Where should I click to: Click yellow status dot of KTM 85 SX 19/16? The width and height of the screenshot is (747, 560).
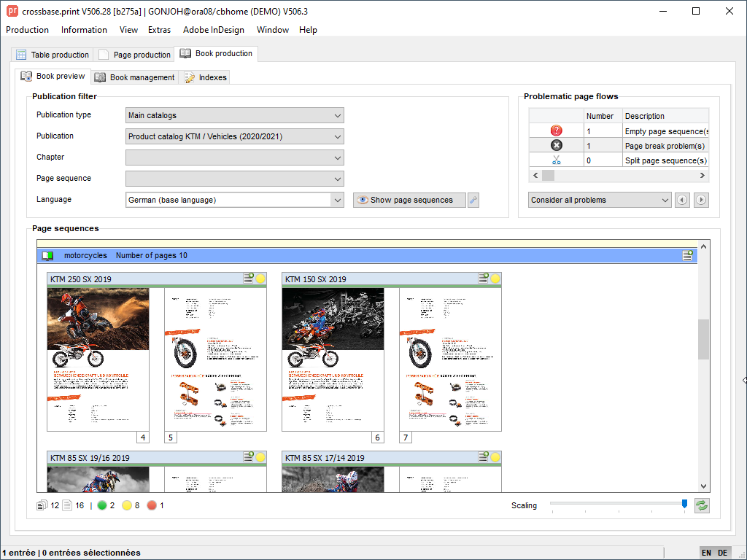pos(260,458)
